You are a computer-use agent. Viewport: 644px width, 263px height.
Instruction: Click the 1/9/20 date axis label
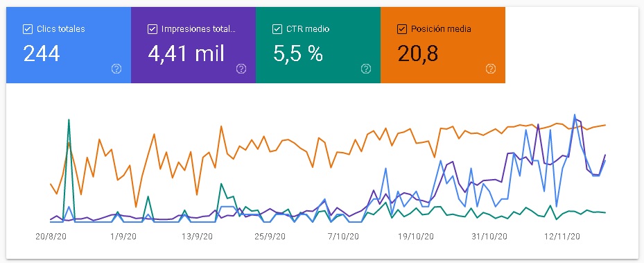(x=123, y=237)
